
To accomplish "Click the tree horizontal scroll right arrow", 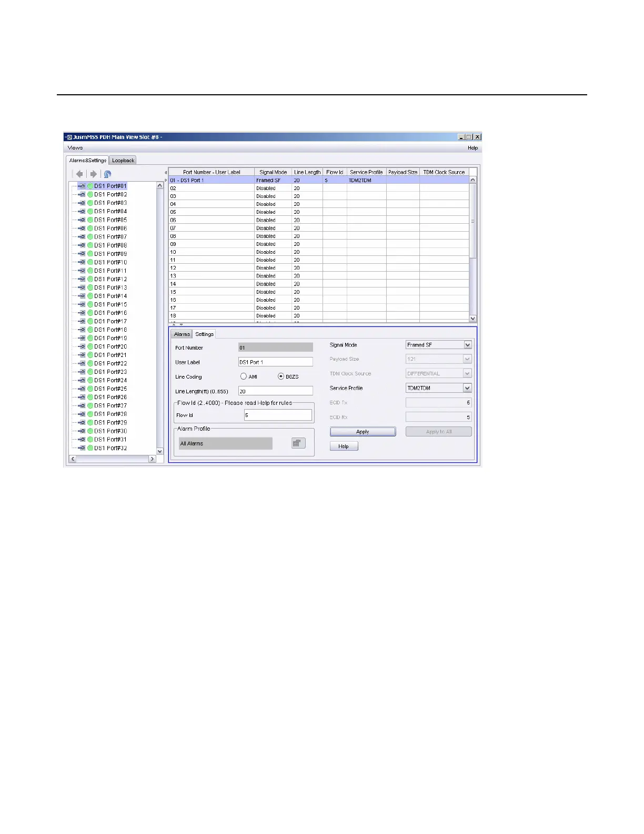I will coord(152,459).
